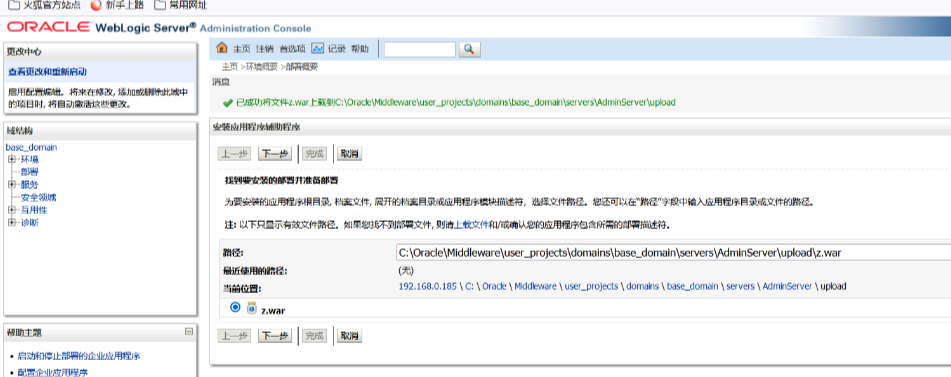Screen dimensions: 951x377
Task: Click the 环境概要 breadcrumb link
Action: 261,67
